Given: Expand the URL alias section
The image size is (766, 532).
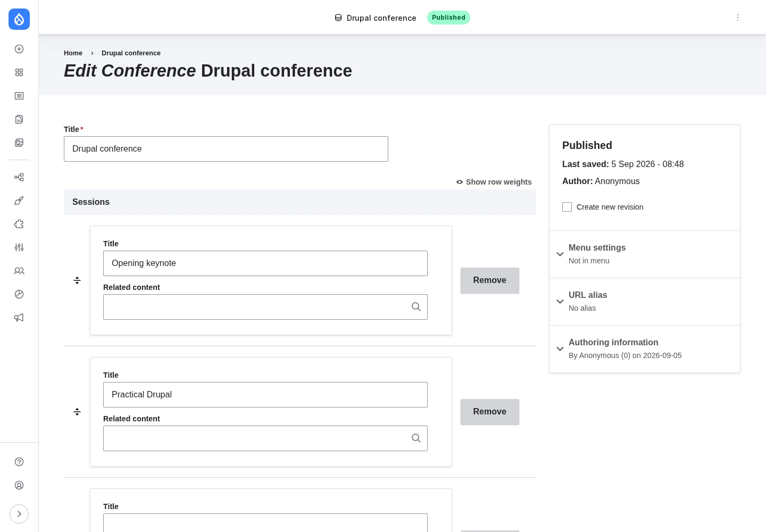Looking at the screenshot, I should pos(645,302).
